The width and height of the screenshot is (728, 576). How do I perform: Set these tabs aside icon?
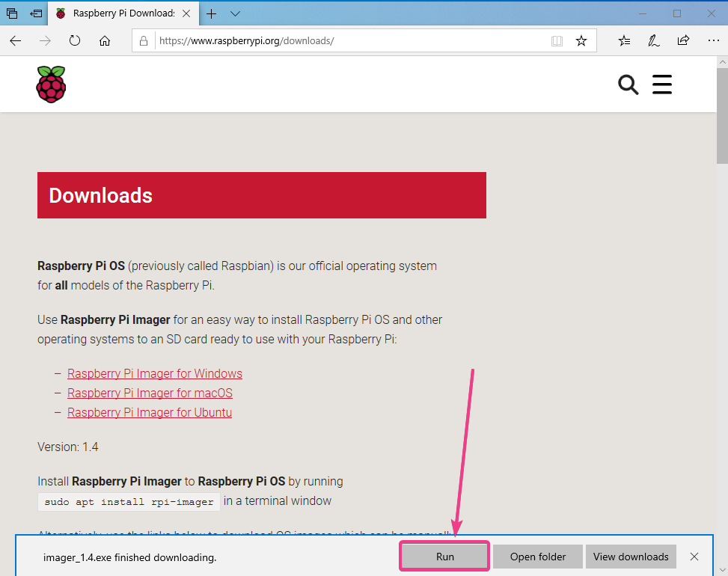coord(36,13)
